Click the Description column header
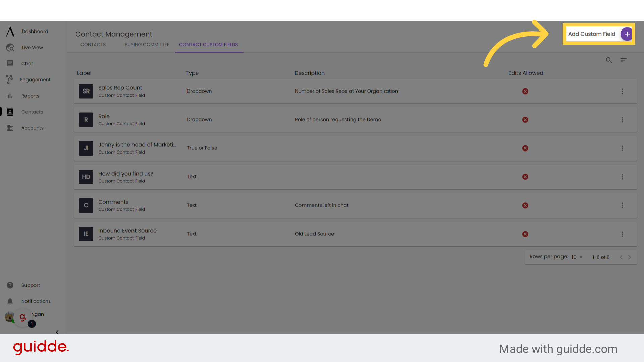Screen dimensions: 644x362 310,73
